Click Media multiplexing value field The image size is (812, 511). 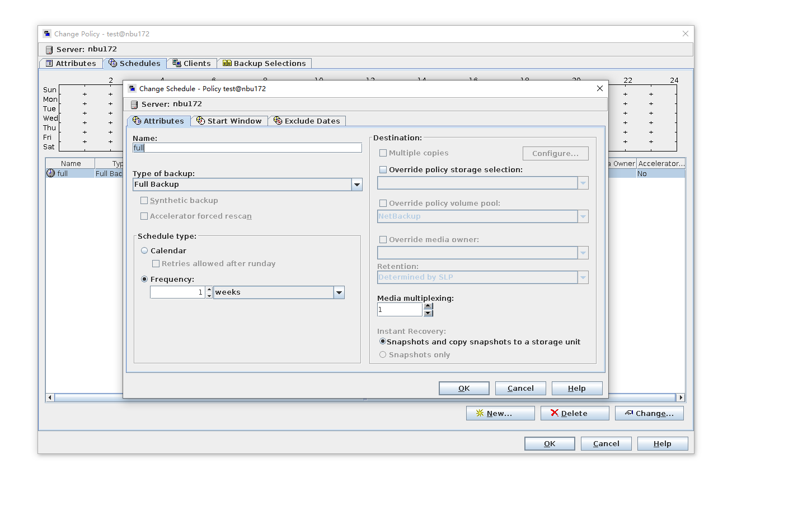(400, 310)
